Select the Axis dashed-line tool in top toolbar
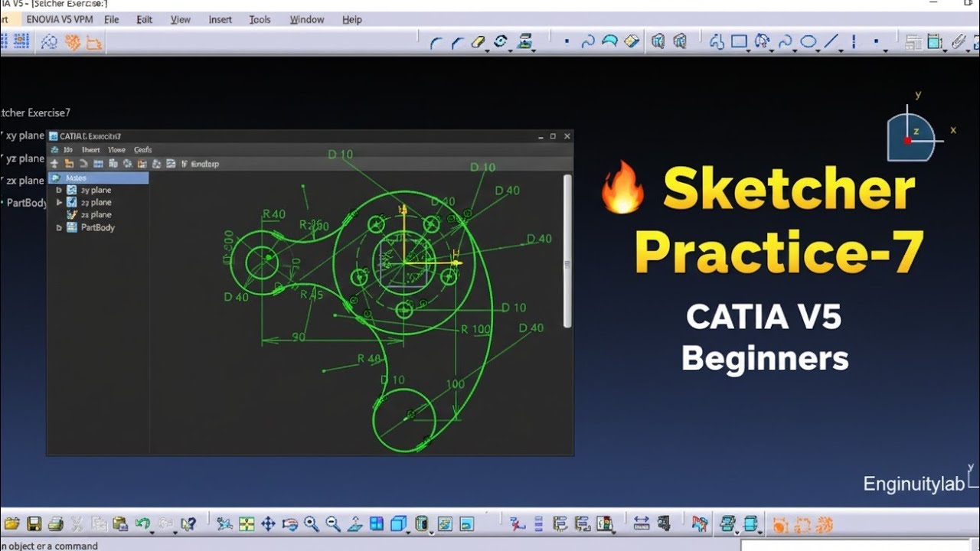This screenshot has width=980, height=551. [x=853, y=42]
